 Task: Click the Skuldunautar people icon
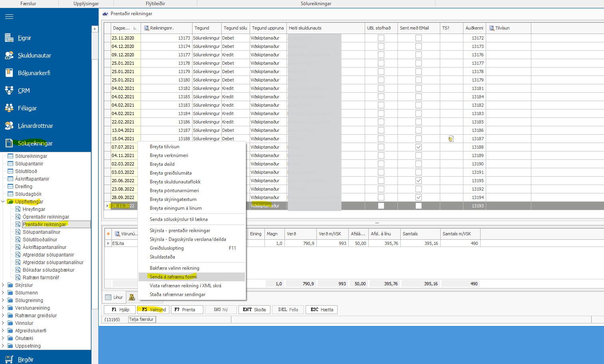[x=9, y=56]
